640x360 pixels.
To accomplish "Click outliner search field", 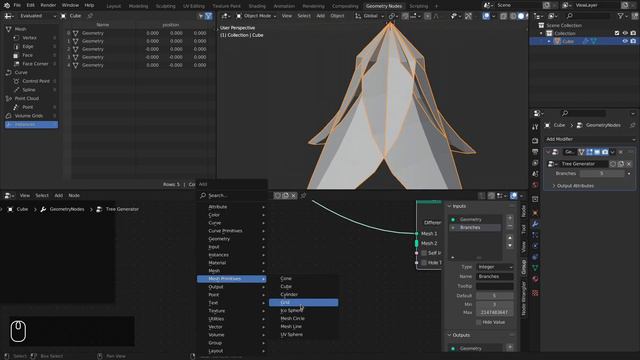I will [589, 16].
